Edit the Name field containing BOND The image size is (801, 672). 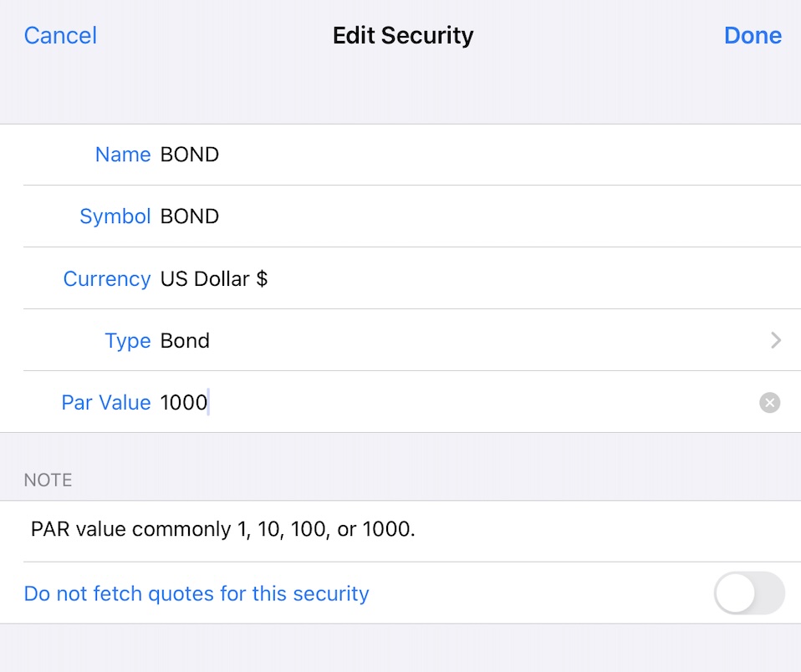click(x=190, y=155)
